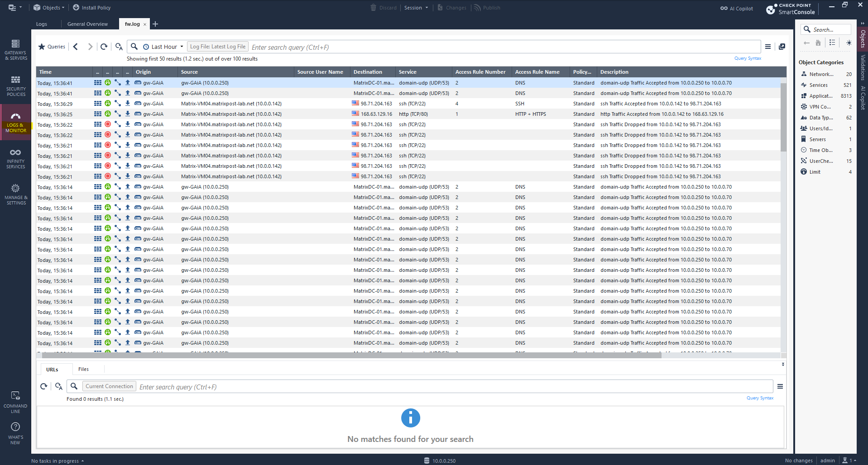Screen dimensions: 868x465
Task: Open Security Policies view
Action: 16,86
